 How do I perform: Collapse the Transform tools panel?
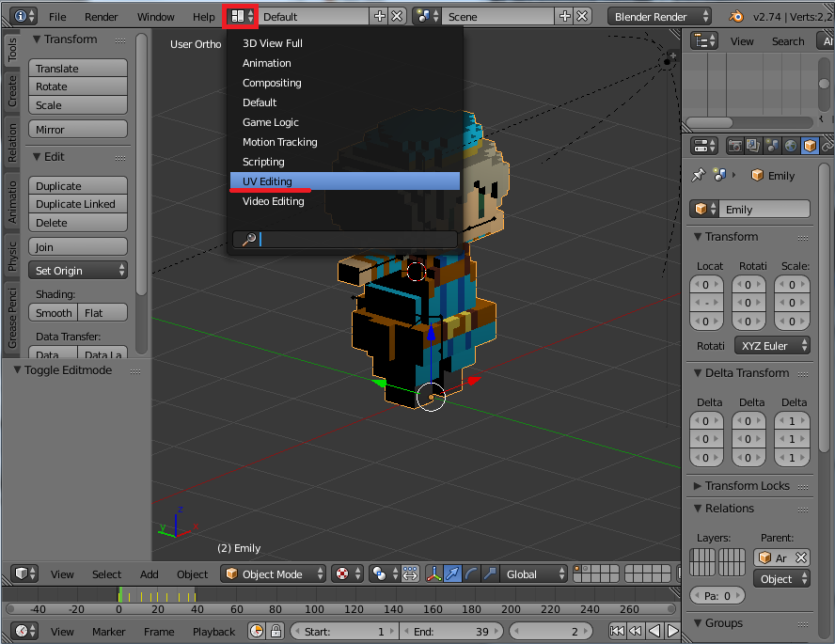coord(37,39)
